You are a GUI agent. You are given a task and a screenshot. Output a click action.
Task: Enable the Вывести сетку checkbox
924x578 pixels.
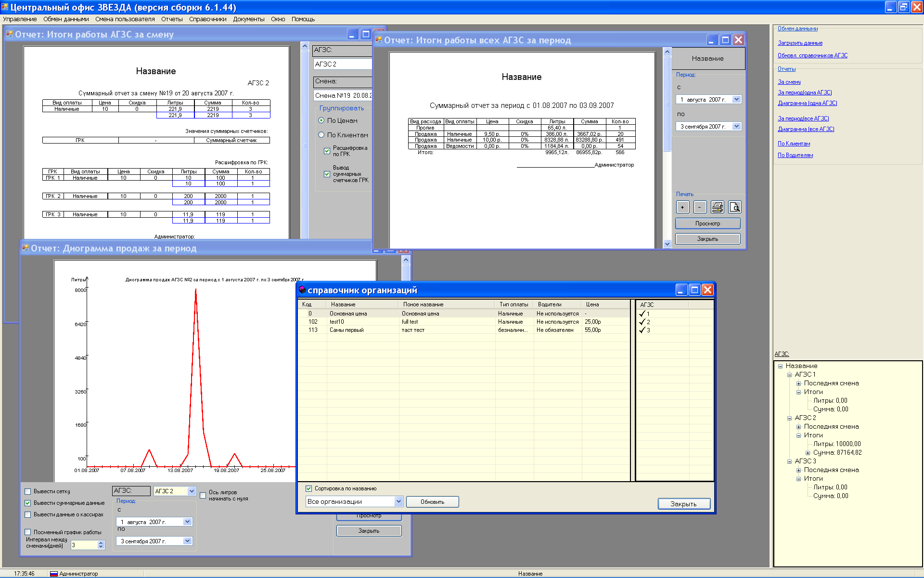point(28,491)
